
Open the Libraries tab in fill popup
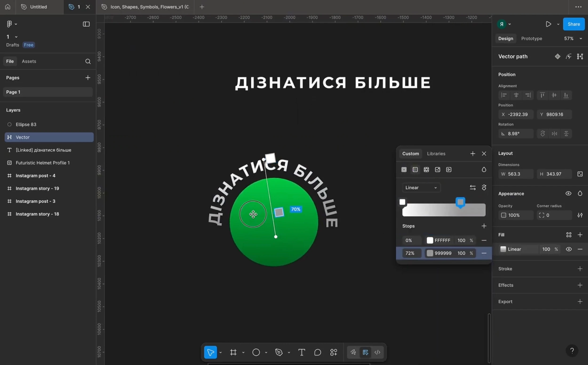(x=436, y=154)
